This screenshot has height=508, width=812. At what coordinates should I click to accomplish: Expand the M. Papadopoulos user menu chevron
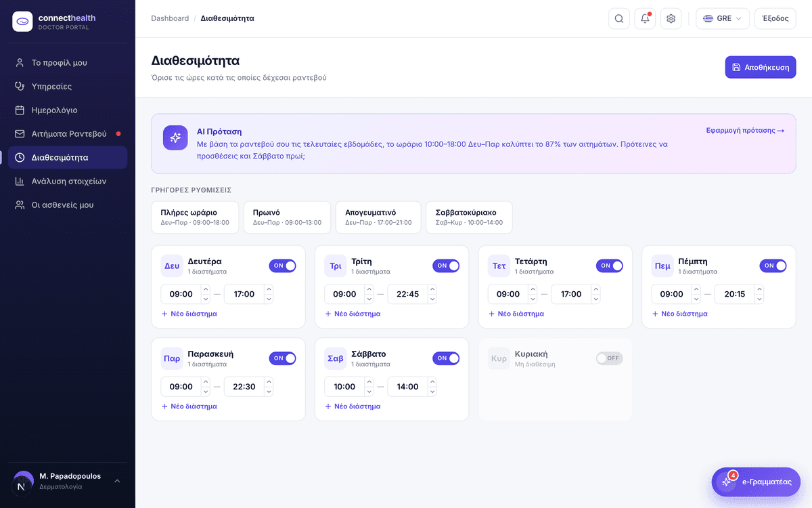pos(117,481)
